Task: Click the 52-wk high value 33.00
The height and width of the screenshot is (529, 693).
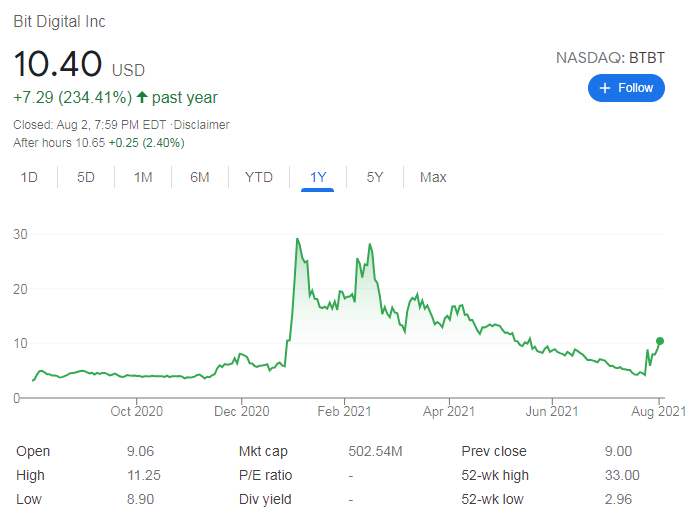Action: click(622, 475)
